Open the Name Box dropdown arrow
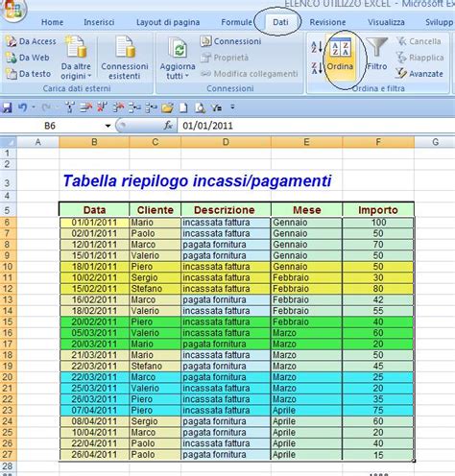 click(108, 126)
